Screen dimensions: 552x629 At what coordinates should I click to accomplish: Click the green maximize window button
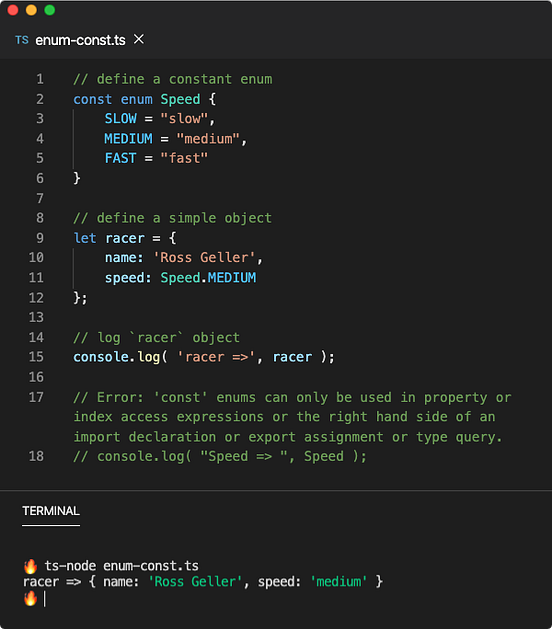50,10
